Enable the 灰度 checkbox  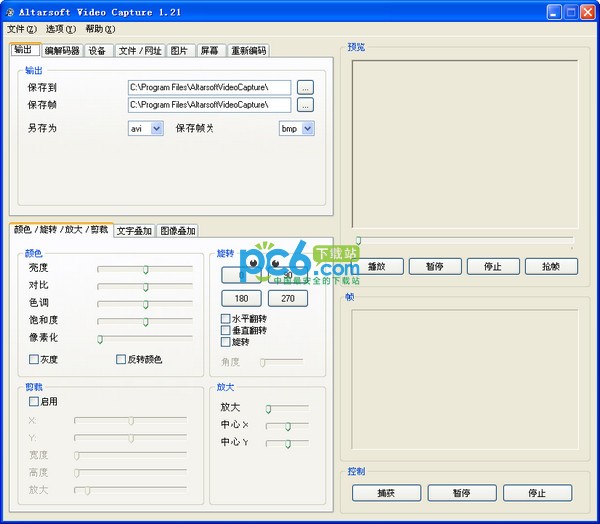34,359
